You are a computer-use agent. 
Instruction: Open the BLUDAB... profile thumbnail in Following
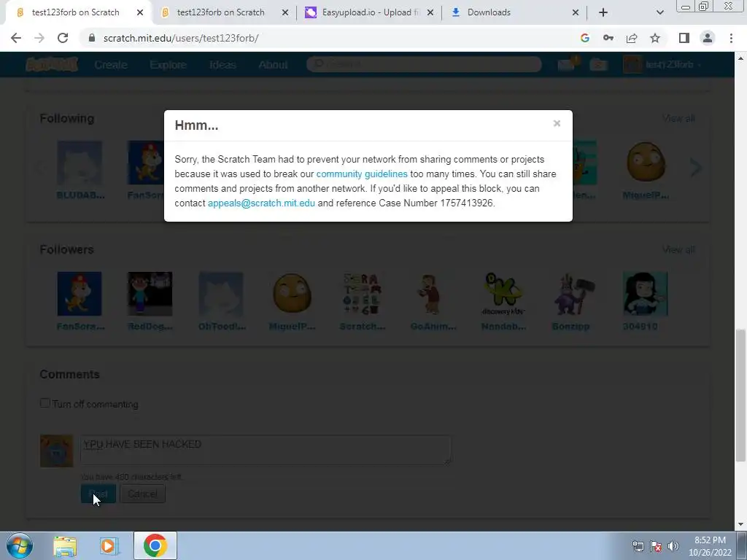point(80,163)
